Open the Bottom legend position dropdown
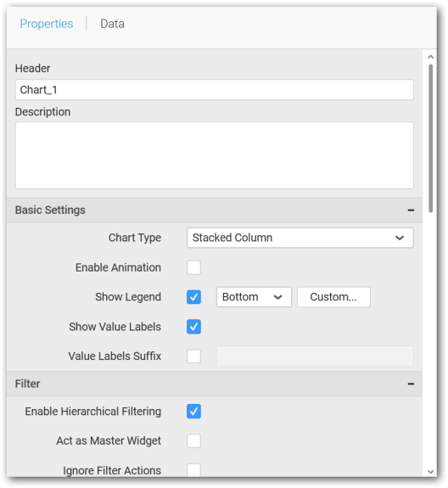 click(255, 297)
